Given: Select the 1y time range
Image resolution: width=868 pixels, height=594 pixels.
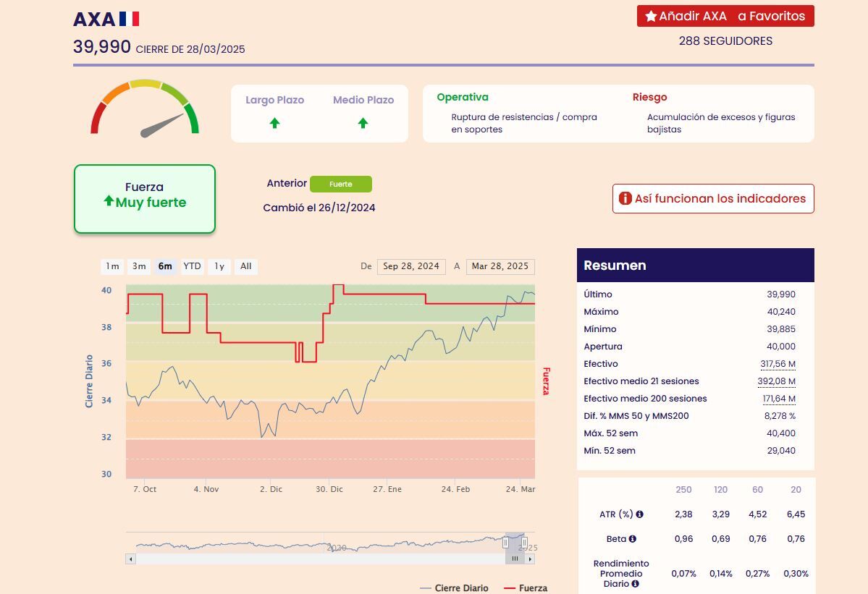Looking at the screenshot, I should (x=219, y=266).
